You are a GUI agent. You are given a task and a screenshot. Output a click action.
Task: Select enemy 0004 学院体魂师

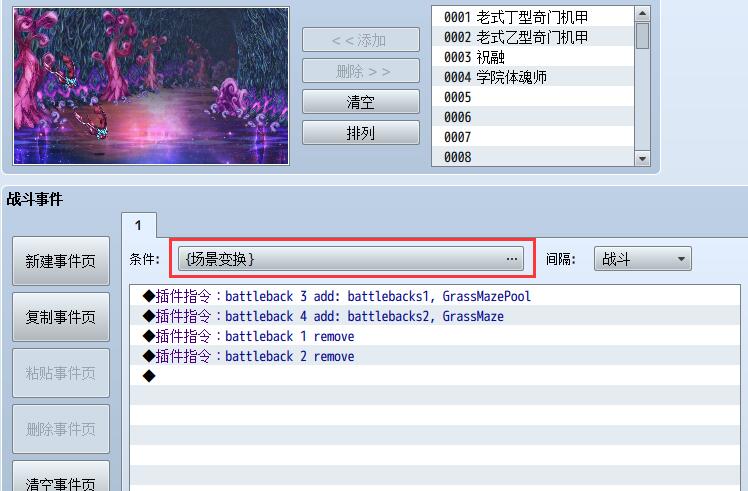[533, 77]
